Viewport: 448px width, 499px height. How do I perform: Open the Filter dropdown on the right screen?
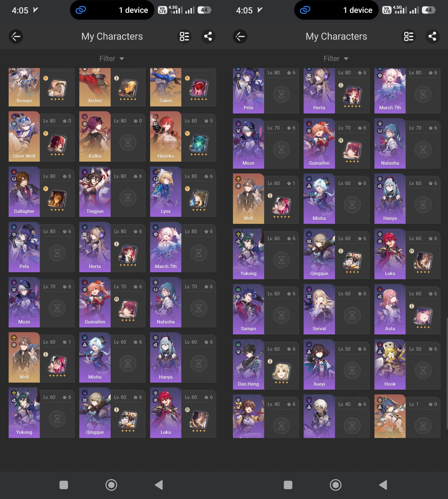[x=336, y=59]
